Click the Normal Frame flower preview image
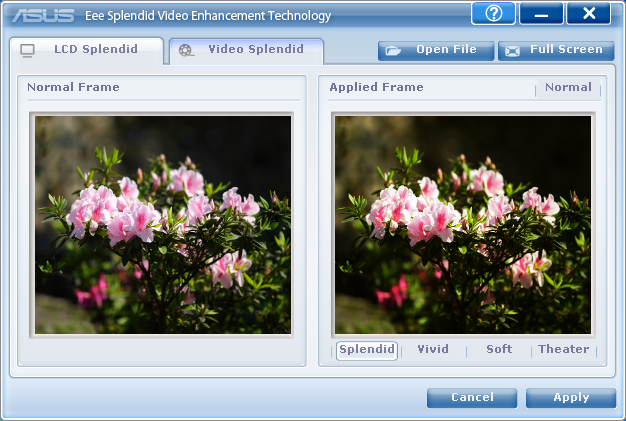626x421 pixels. tap(162, 223)
